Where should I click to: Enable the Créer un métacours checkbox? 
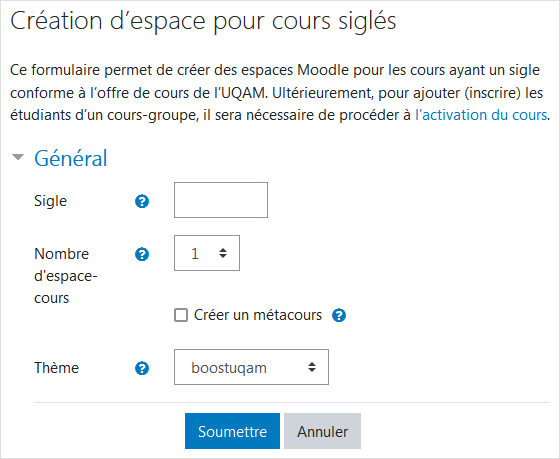tap(181, 315)
